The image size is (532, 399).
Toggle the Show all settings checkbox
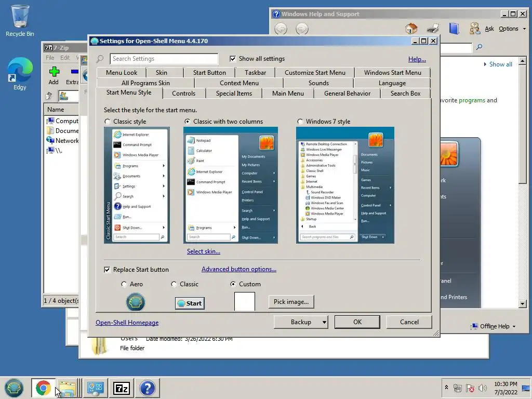pyautogui.click(x=233, y=59)
